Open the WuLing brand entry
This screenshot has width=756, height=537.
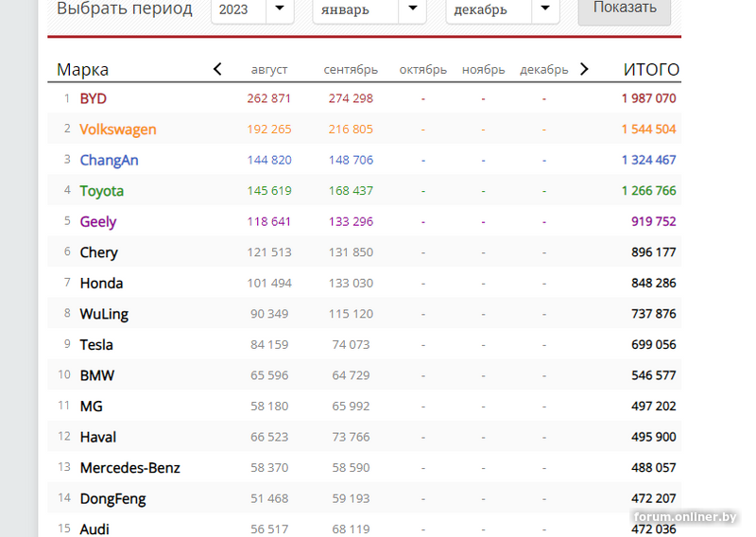104,314
